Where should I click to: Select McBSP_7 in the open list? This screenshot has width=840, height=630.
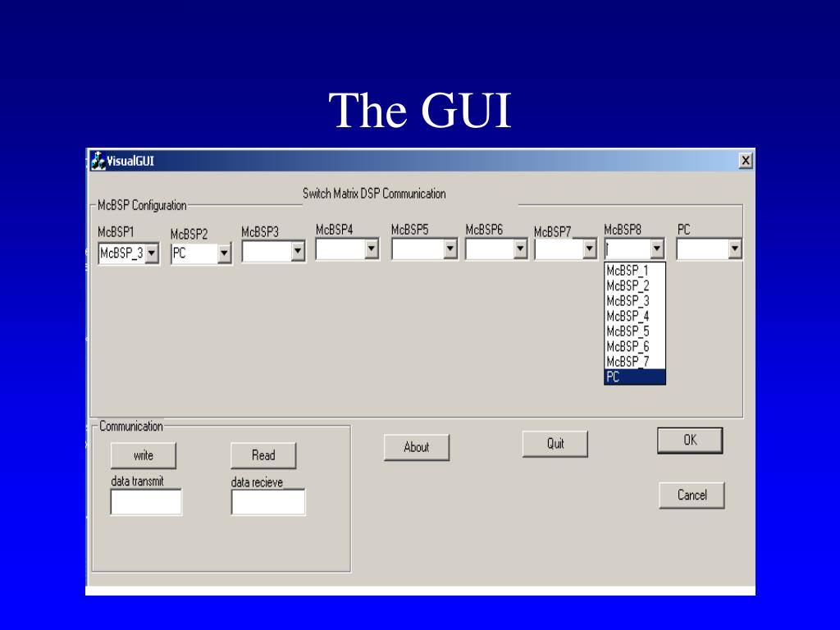pyautogui.click(x=634, y=361)
